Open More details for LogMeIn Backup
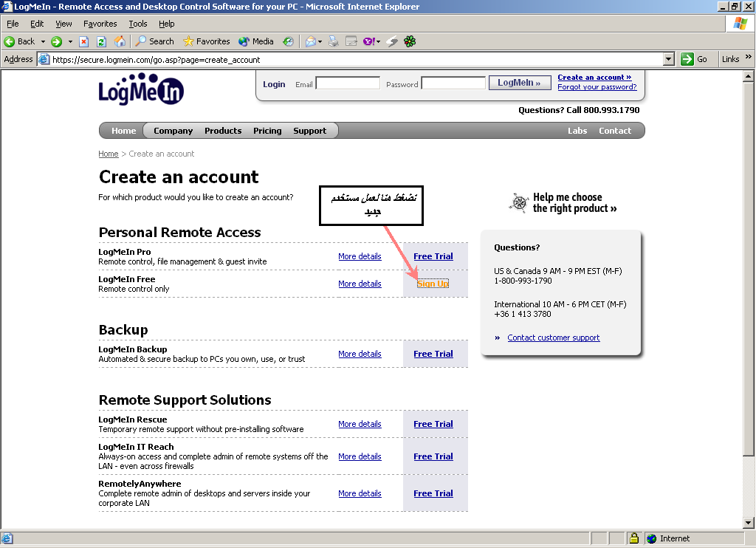Viewport: 756px width, 548px height. tap(360, 354)
